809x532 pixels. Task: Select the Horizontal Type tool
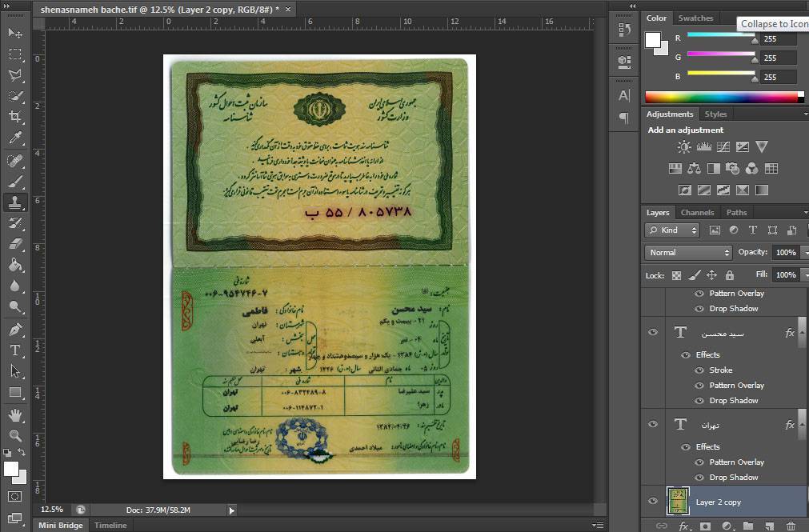pos(15,350)
